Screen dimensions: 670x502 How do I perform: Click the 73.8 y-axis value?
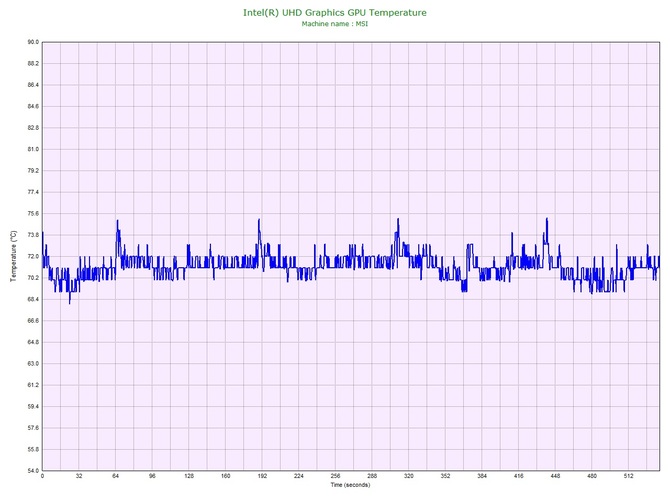click(33, 235)
